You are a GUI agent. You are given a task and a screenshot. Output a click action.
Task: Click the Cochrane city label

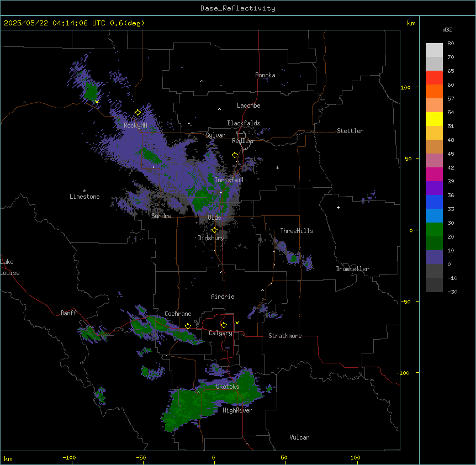click(x=178, y=314)
